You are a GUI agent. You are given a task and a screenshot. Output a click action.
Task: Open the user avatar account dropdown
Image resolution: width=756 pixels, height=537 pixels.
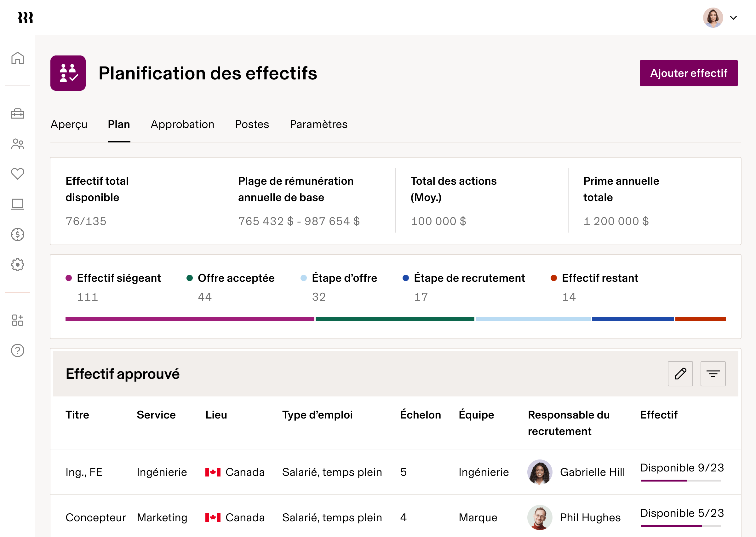click(x=713, y=18)
